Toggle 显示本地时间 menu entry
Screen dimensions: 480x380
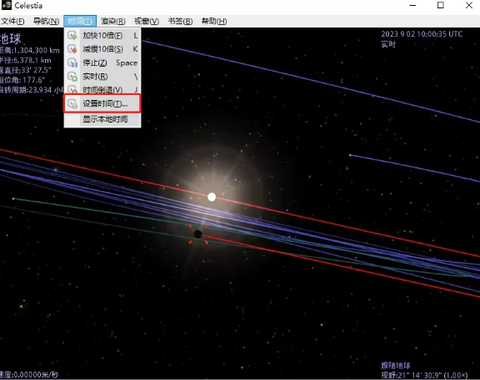(x=103, y=119)
